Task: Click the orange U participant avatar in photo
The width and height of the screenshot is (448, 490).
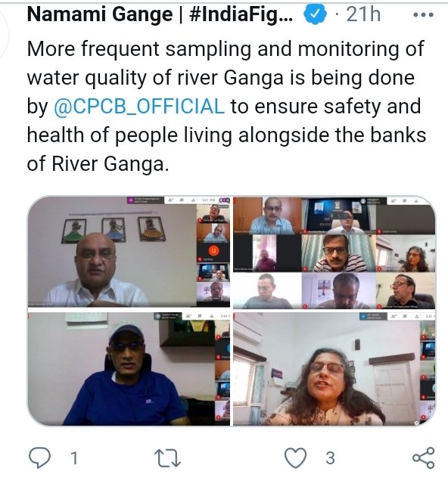Action: tap(213, 250)
